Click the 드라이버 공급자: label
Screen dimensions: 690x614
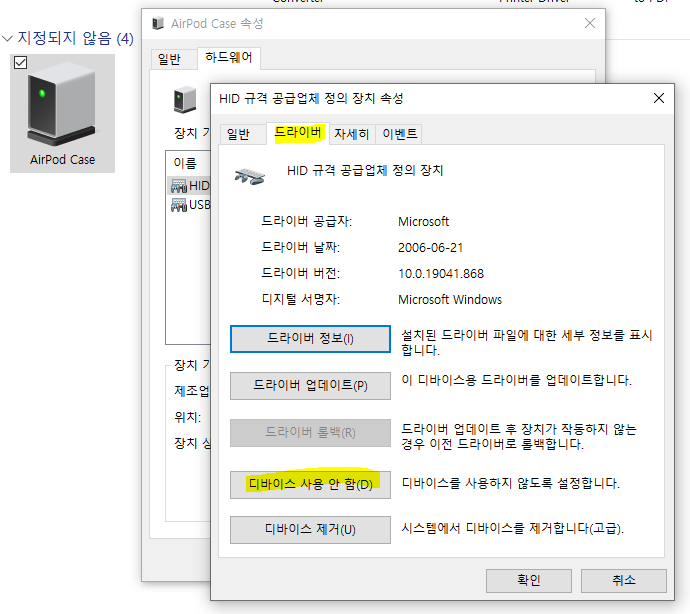[x=306, y=221]
